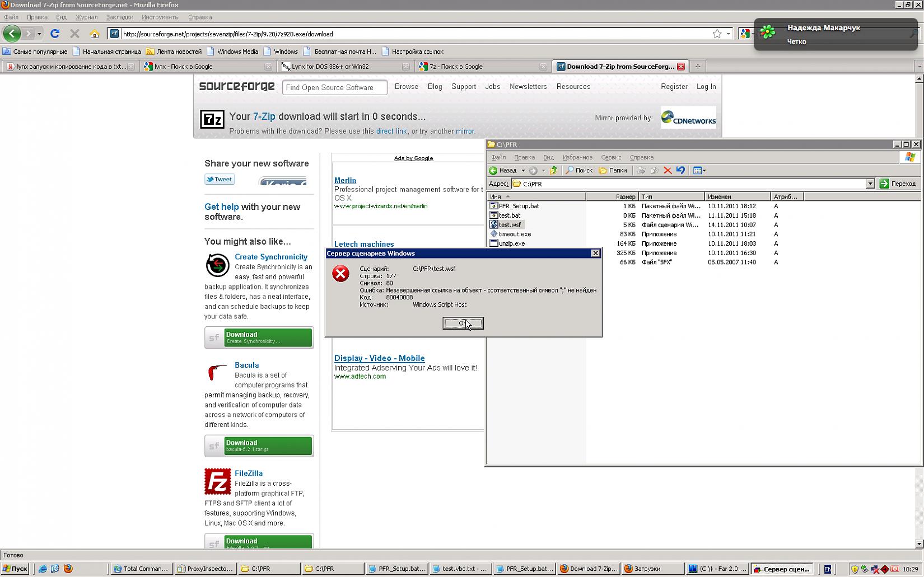Click the Find Open Source Software search box
The height and width of the screenshot is (577, 924).
(x=334, y=87)
